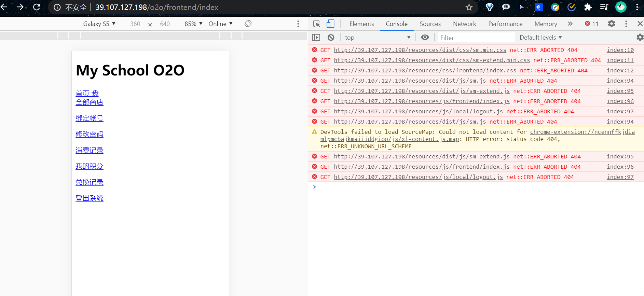Viewport: 644px width, 296px height.
Task: Open the 修改密码 link
Action: point(90,134)
